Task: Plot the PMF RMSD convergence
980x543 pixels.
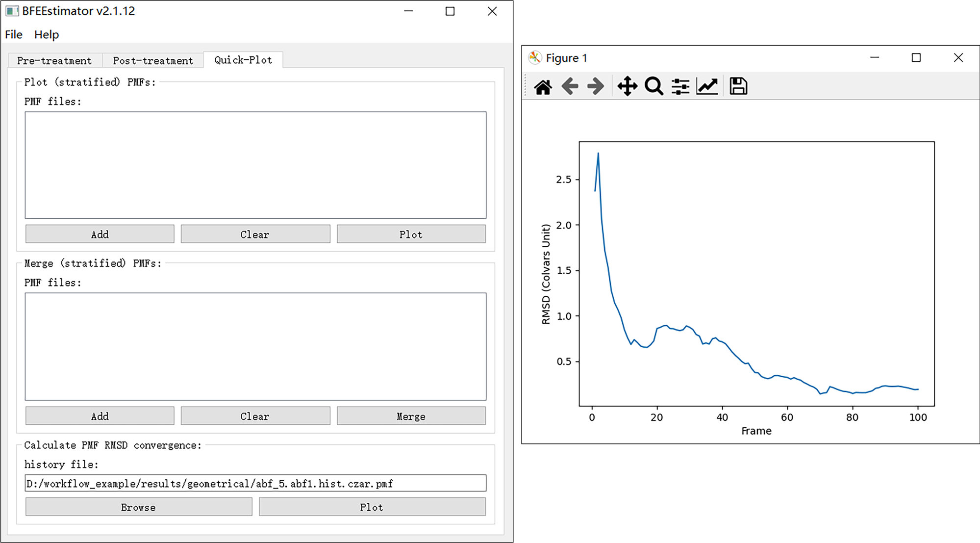Action: (x=372, y=507)
